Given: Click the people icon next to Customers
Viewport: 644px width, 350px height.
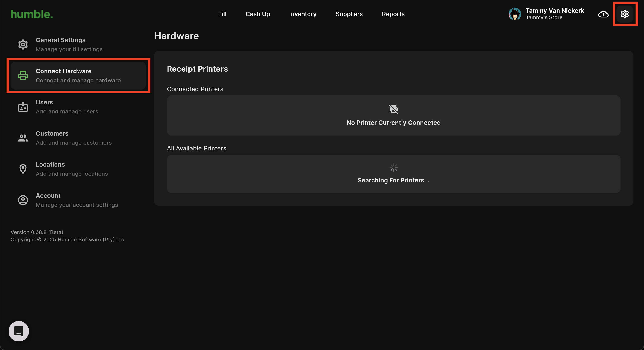Looking at the screenshot, I should pos(23,138).
